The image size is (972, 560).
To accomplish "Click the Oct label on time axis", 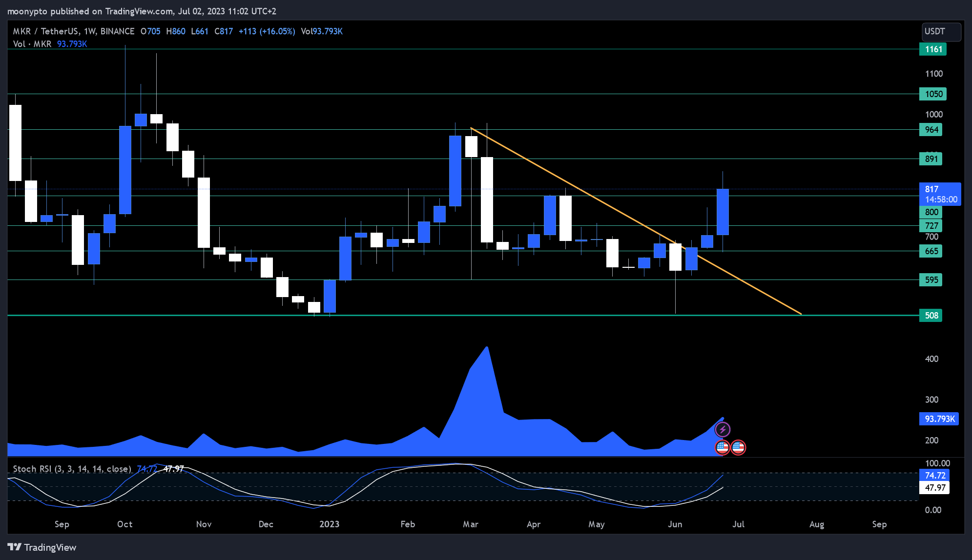I will coord(124,524).
